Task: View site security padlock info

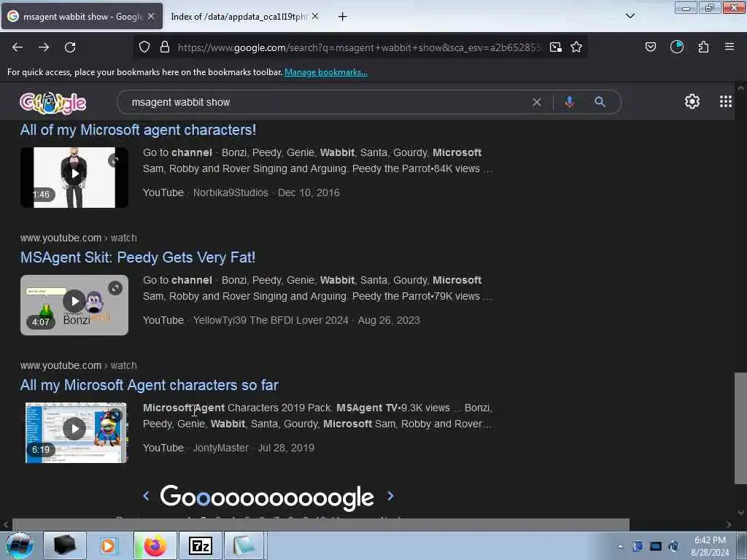Action: tap(165, 47)
